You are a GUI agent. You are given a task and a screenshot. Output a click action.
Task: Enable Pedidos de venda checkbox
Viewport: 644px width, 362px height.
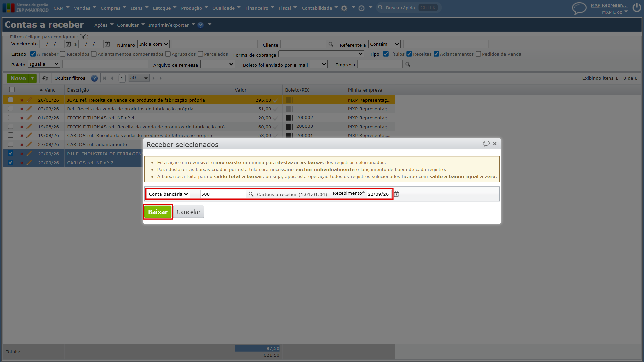pyautogui.click(x=478, y=54)
